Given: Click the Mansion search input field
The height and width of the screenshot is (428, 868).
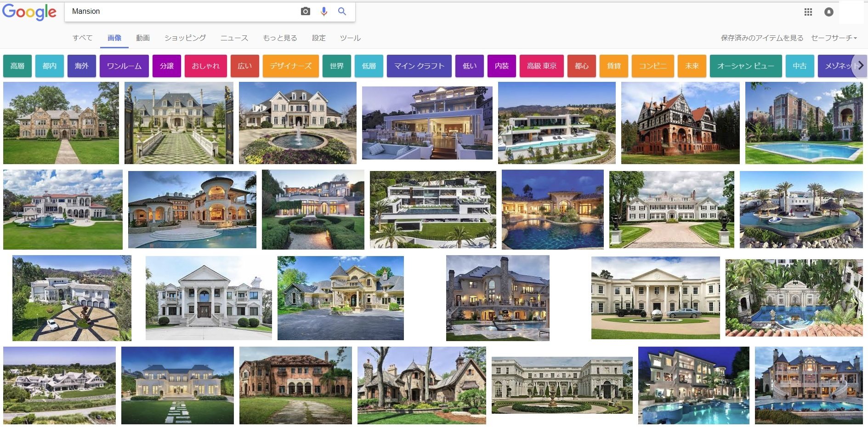Looking at the screenshot, I should click(x=184, y=11).
